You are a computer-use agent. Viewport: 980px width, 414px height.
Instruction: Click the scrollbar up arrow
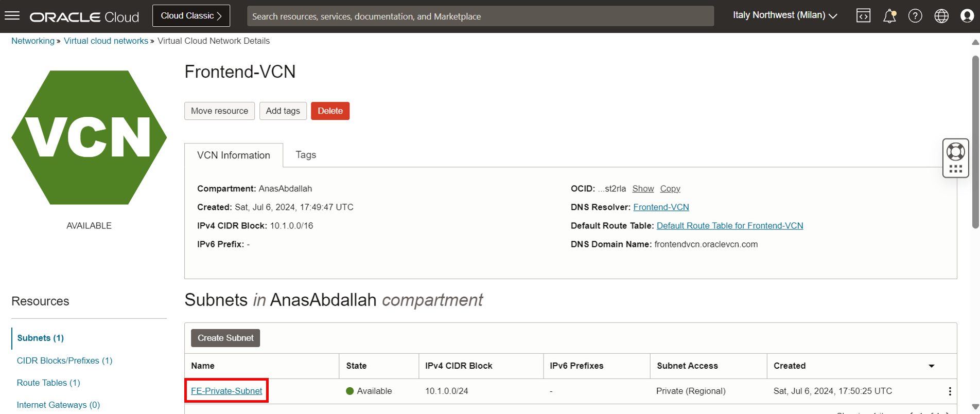975,42
